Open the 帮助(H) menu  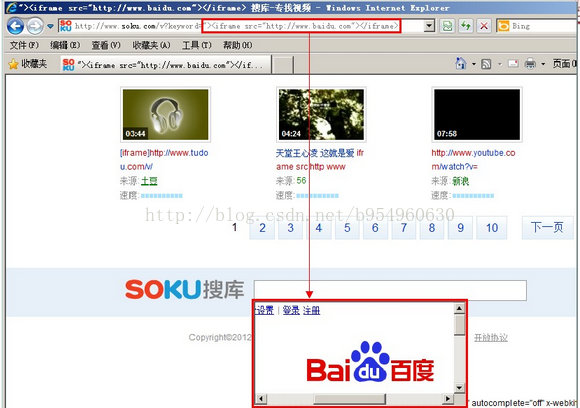237,45
